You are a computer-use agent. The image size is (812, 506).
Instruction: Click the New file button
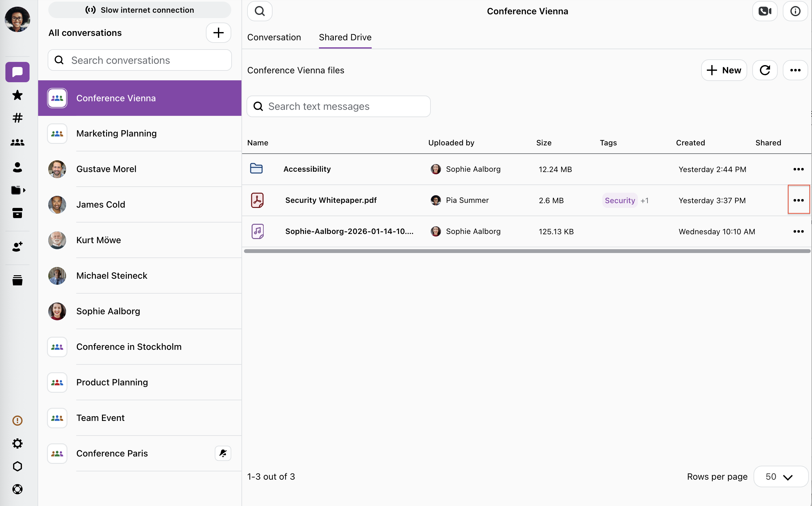[724, 70]
